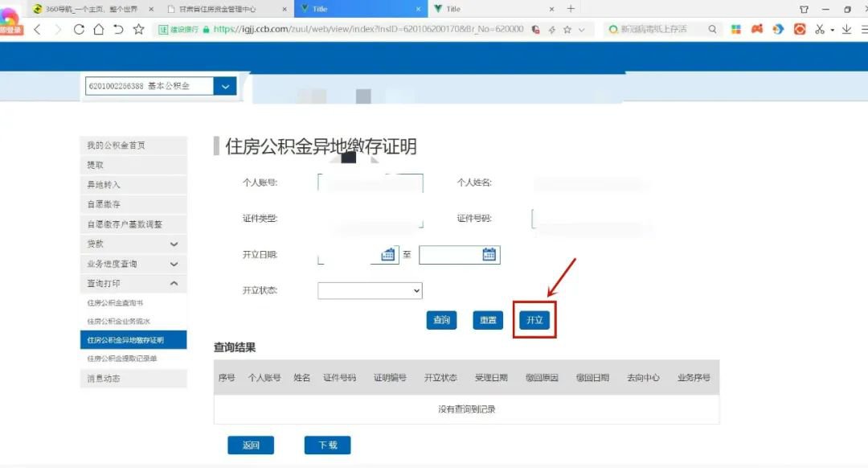Image resolution: width=868 pixels, height=468 pixels.
Task: Collapse the 查询打印 sidebar menu
Action: (x=133, y=284)
